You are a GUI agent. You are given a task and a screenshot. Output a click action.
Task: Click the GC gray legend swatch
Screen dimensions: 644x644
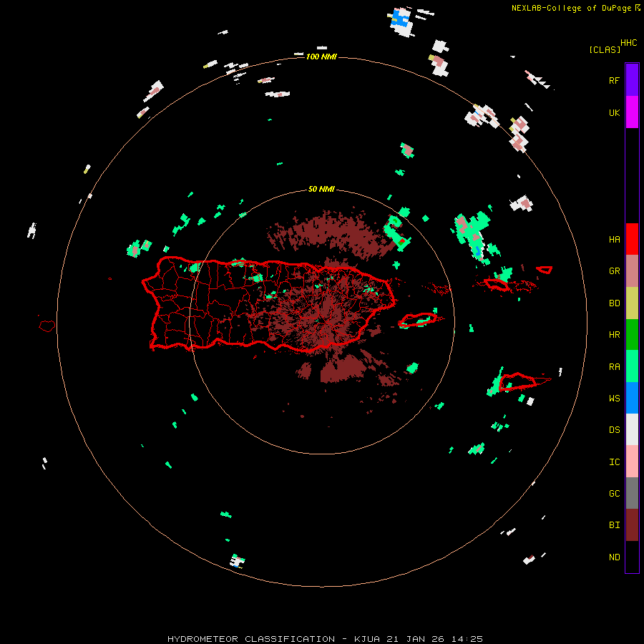632,493
